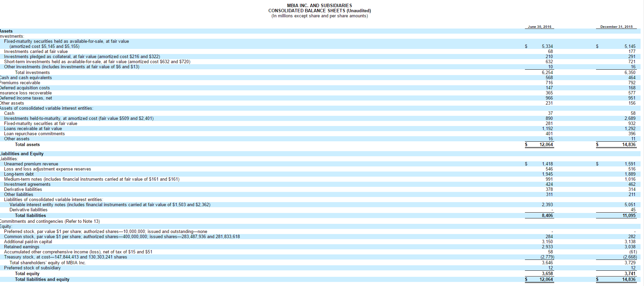Image resolution: width=644 pixels, height=286 pixels.
Task: Select variable interest entity notes value 5,051
Action: [630, 204]
